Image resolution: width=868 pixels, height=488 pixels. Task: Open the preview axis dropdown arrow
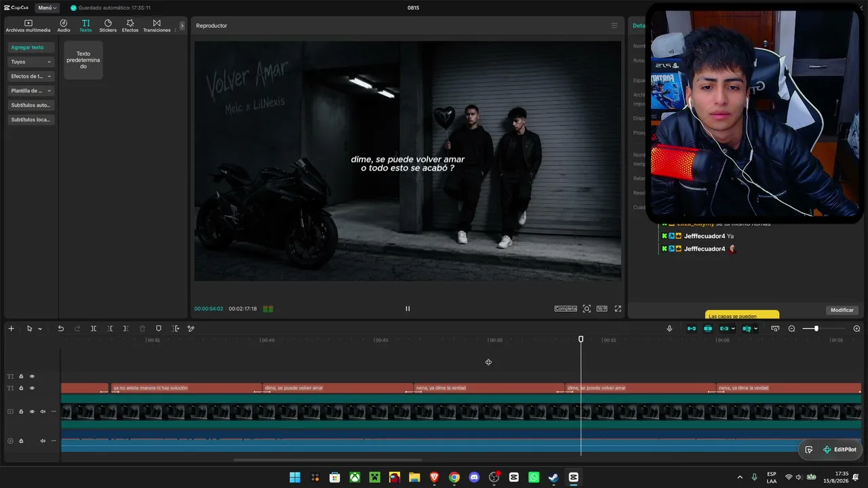point(755,329)
